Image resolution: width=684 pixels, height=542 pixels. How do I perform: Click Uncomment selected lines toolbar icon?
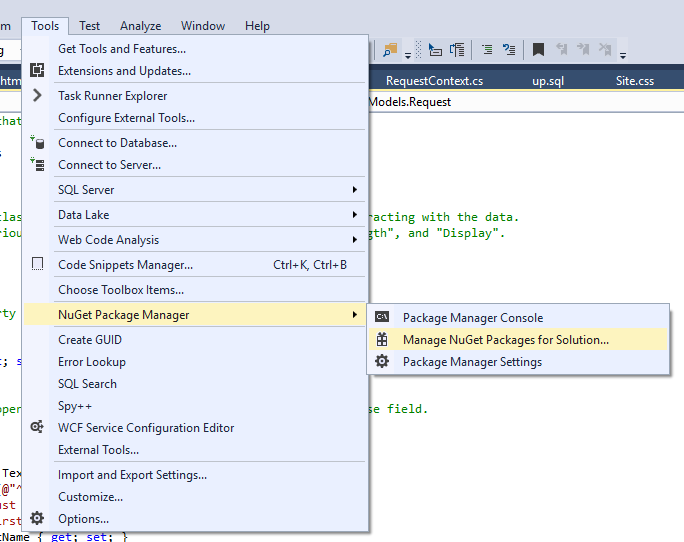509,50
